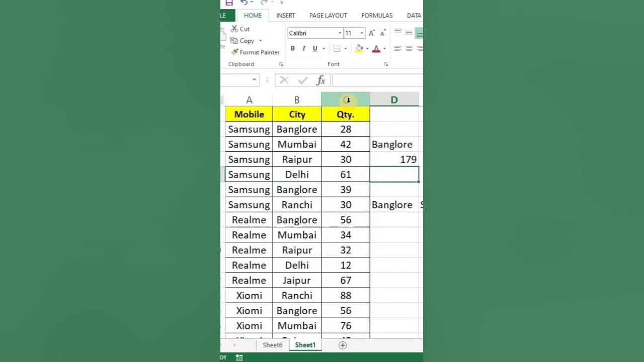Select the yellow Qty. header cell
This screenshot has height=362, width=644.
(x=346, y=114)
